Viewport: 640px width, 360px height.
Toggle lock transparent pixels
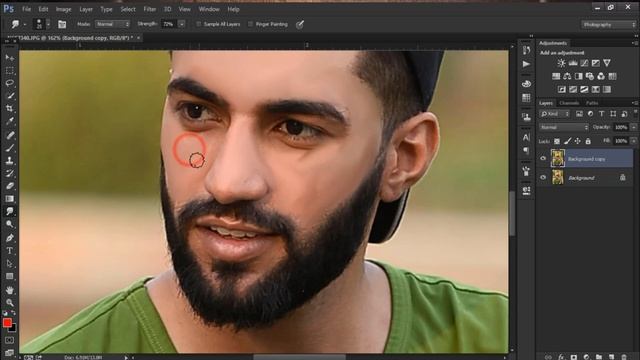[557, 141]
